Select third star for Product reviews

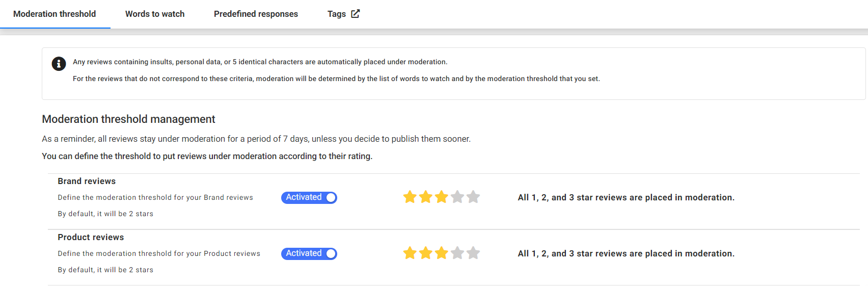(x=442, y=253)
